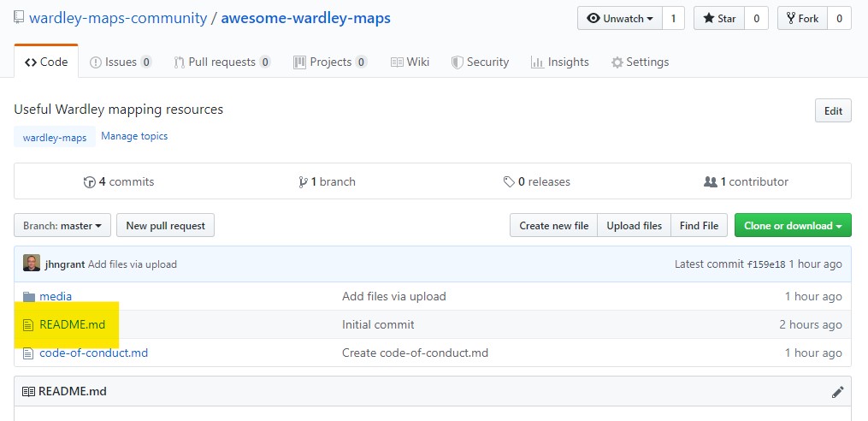Viewport: 868px width, 421px height.
Task: Click Upload files button
Action: point(635,225)
